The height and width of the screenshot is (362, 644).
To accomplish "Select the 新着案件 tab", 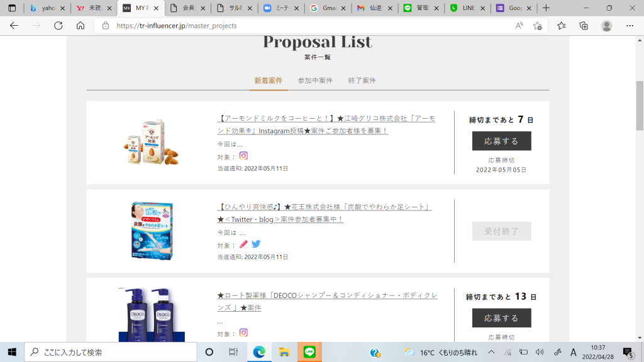I will point(268,80).
